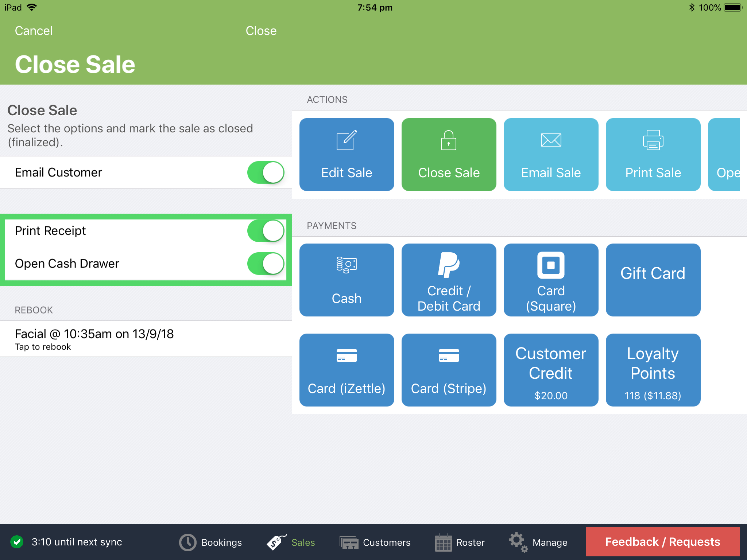Select PayPal Credit / Debit Card payment
The height and width of the screenshot is (560, 747).
click(x=449, y=280)
